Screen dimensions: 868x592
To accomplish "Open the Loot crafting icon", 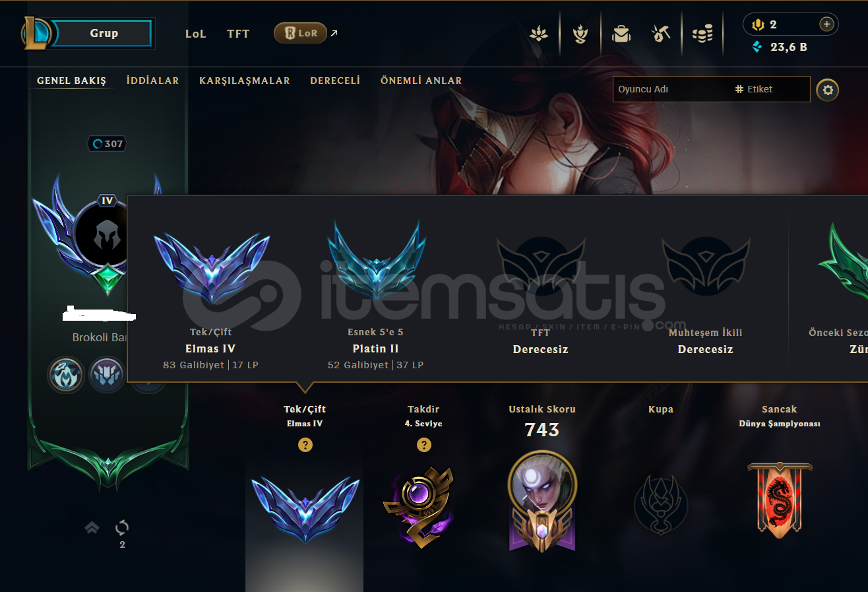I will 580,33.
